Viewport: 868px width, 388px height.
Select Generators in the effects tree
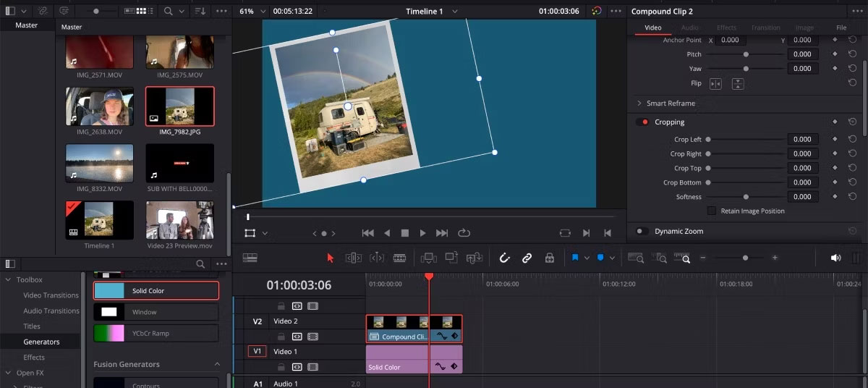point(41,342)
